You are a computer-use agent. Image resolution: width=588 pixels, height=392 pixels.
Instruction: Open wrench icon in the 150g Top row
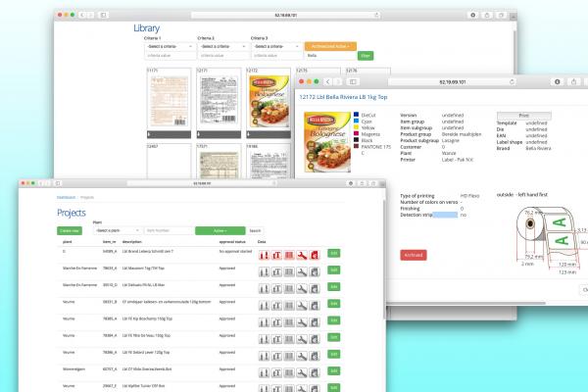[x=302, y=322]
